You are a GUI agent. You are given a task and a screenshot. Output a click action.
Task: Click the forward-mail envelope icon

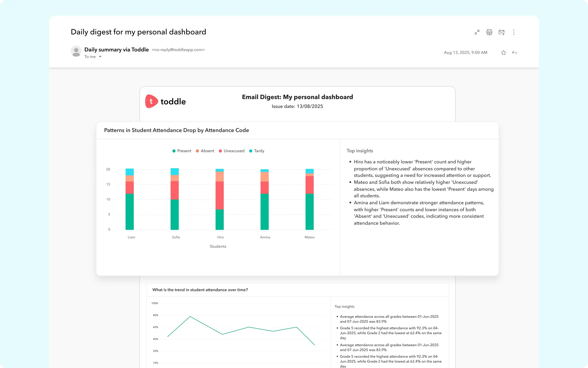[501, 32]
